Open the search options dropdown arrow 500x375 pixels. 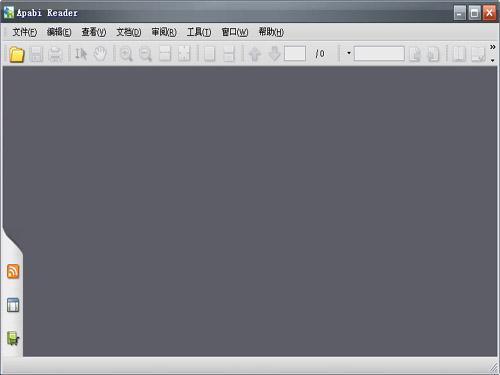click(349, 53)
